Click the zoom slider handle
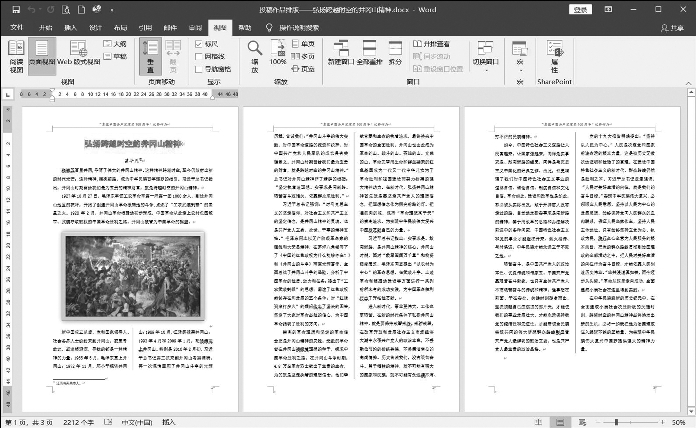696x428 pixels. [x=616, y=422]
